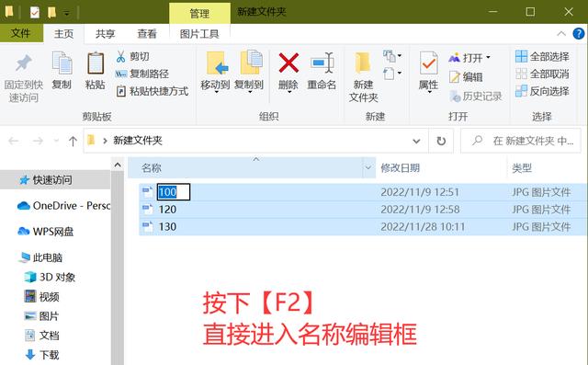Go back with the left arrow
This screenshot has width=588, height=365.
click(x=14, y=141)
